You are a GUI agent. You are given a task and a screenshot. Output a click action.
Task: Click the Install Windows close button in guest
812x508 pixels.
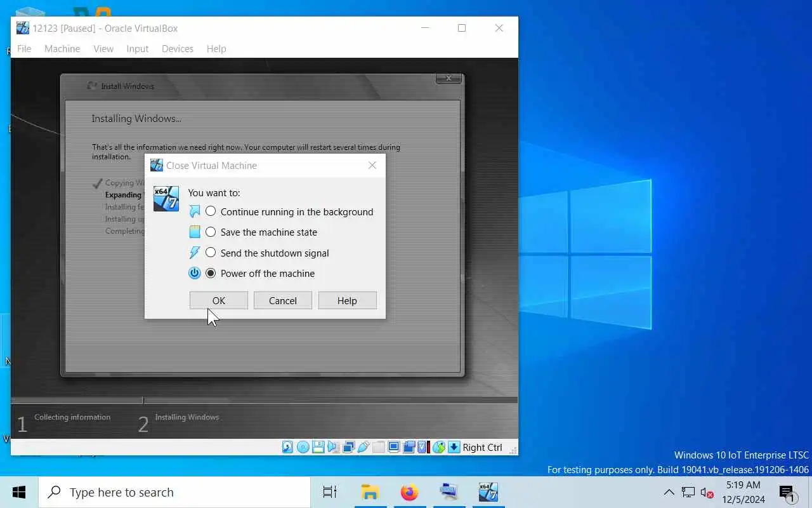point(449,78)
